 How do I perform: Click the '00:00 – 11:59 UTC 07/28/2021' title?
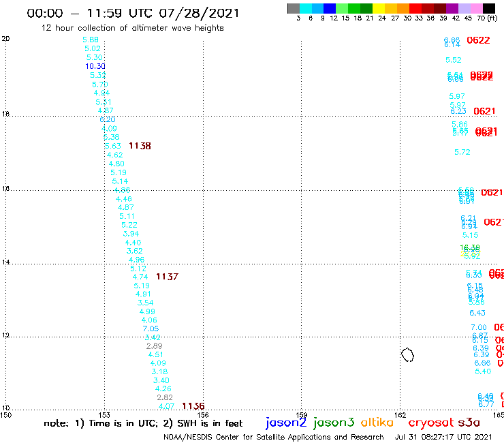(133, 13)
